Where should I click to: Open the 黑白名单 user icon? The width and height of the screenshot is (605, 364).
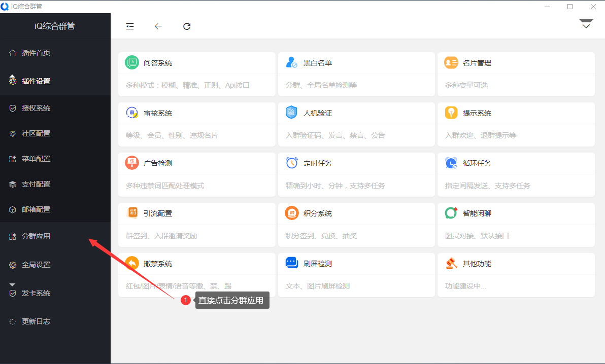(291, 62)
